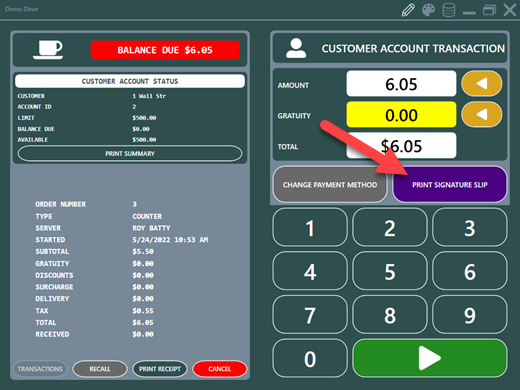Select the Amount input field
The height and width of the screenshot is (390, 520).
coord(401,83)
